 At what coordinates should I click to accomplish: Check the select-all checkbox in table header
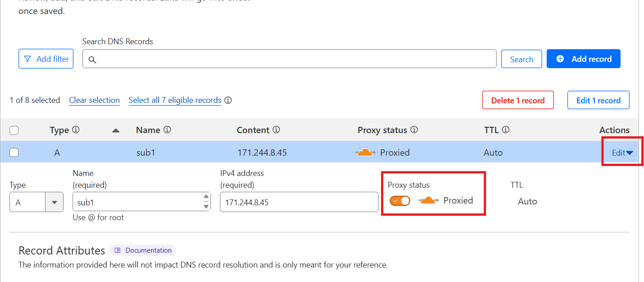click(x=14, y=130)
